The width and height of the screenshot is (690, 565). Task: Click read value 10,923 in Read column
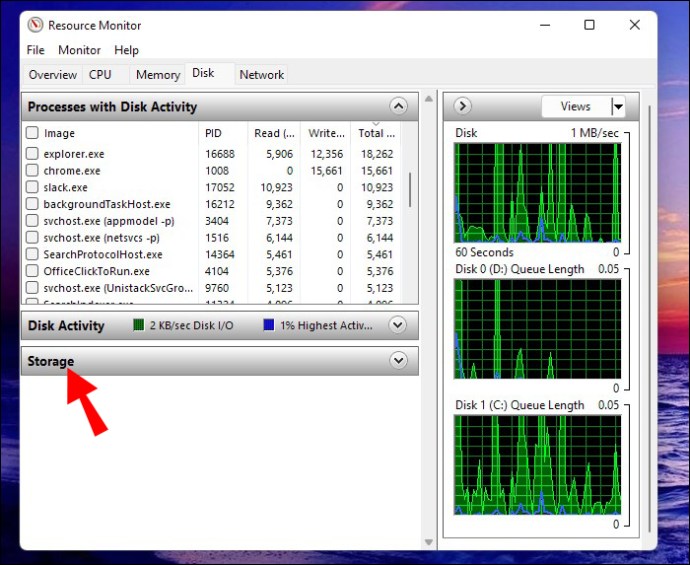point(276,187)
